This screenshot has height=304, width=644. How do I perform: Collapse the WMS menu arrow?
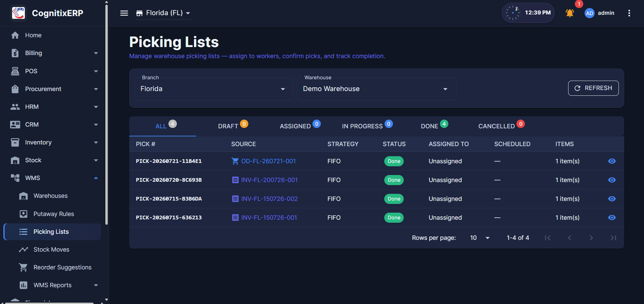(x=96, y=178)
